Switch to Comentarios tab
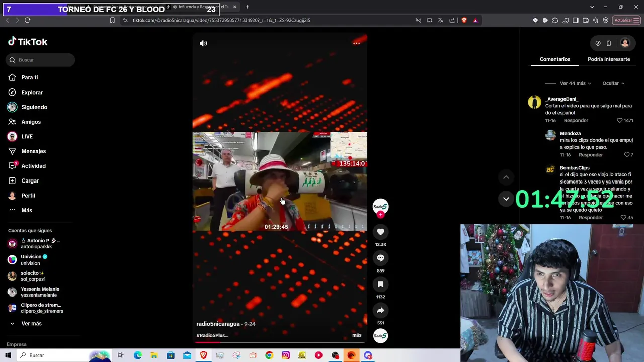The width and height of the screenshot is (644, 362). [x=555, y=59]
